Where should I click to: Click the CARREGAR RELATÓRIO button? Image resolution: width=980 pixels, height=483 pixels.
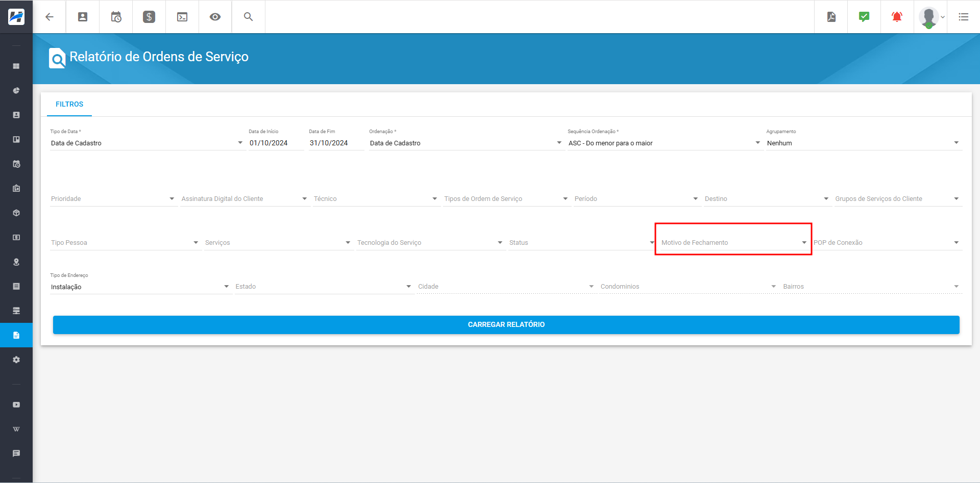point(506,325)
